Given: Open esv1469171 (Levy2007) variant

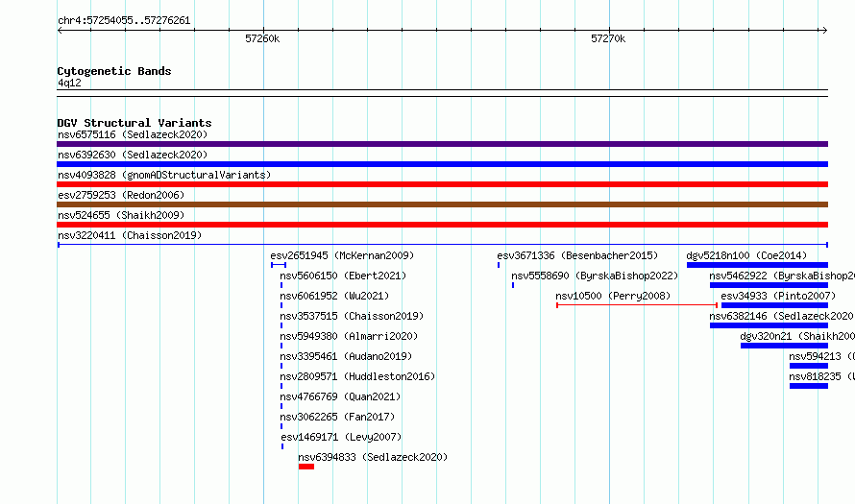Looking at the screenshot, I should click(341, 437).
